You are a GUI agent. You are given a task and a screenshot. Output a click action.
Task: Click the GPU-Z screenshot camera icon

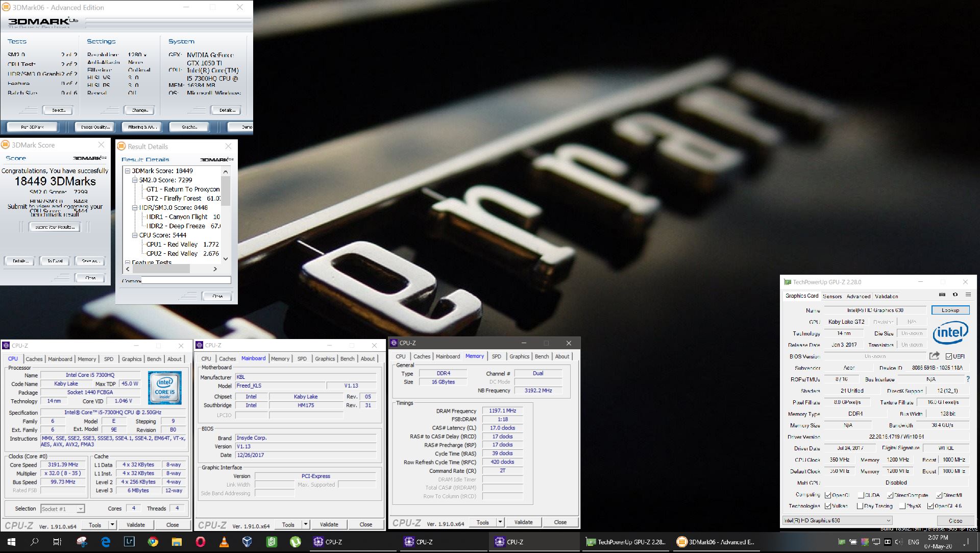pyautogui.click(x=942, y=295)
